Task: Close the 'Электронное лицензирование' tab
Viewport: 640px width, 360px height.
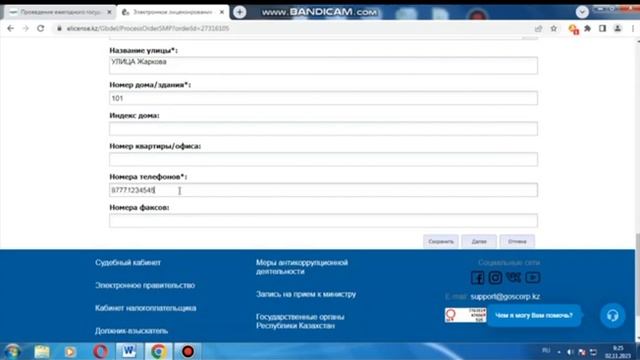Action: 222,12
